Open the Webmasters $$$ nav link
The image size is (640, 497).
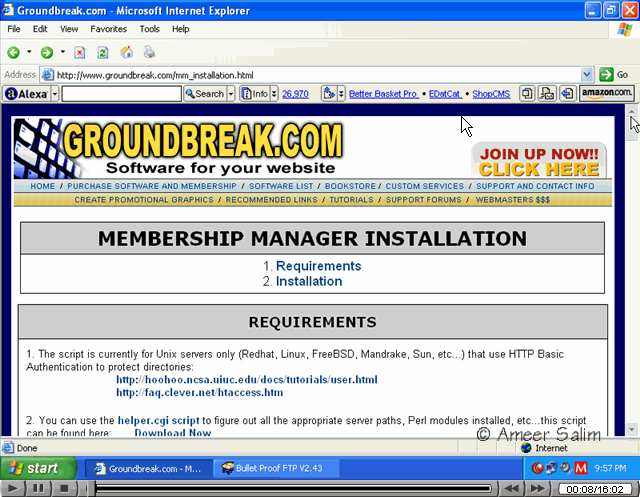pos(513,200)
